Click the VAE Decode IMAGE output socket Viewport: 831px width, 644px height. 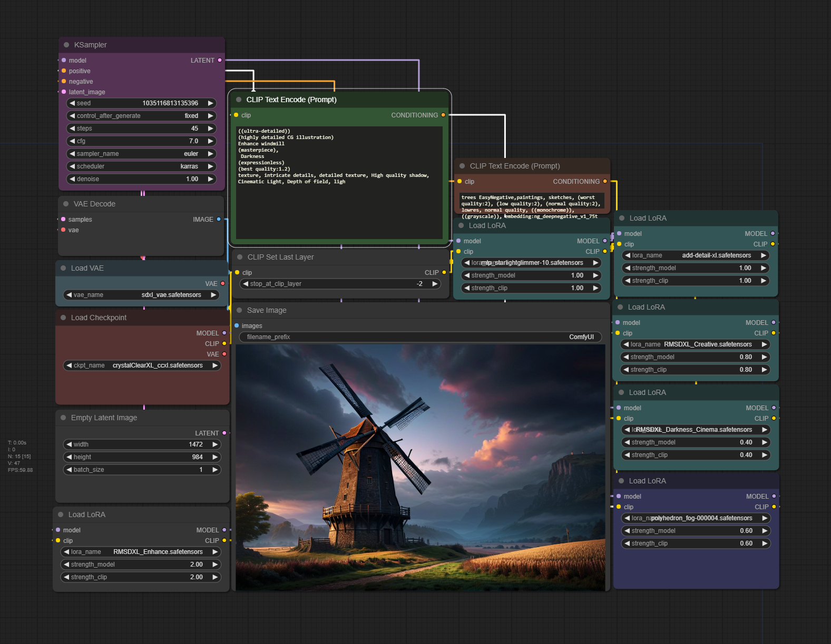coord(219,220)
